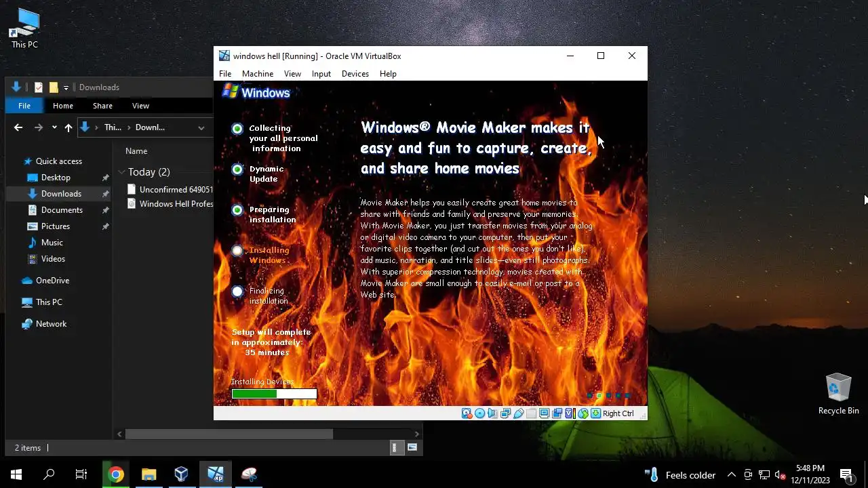Screen dimensions: 868x488
Task: Switch to the Home ribbon tab in Explorer
Action: click(x=63, y=106)
